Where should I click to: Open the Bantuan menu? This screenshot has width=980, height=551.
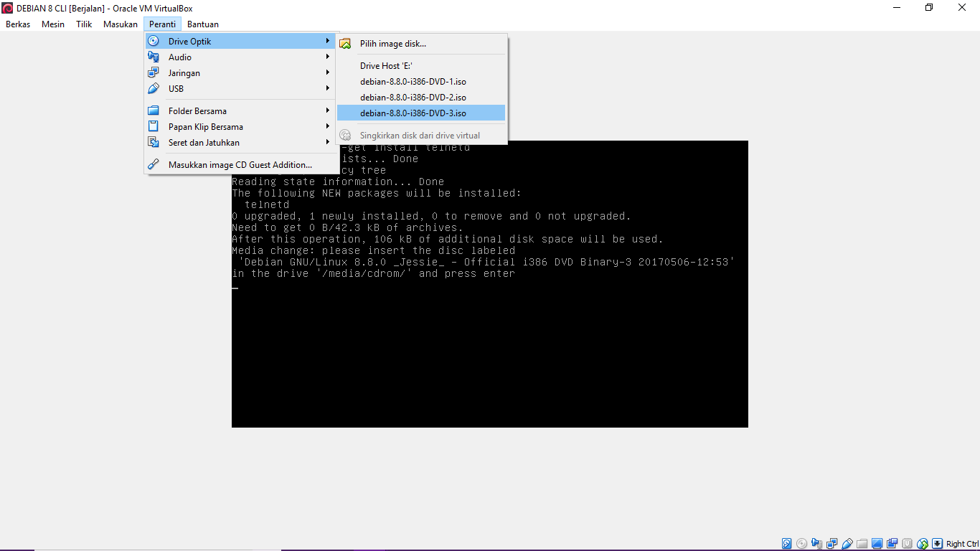(203, 24)
